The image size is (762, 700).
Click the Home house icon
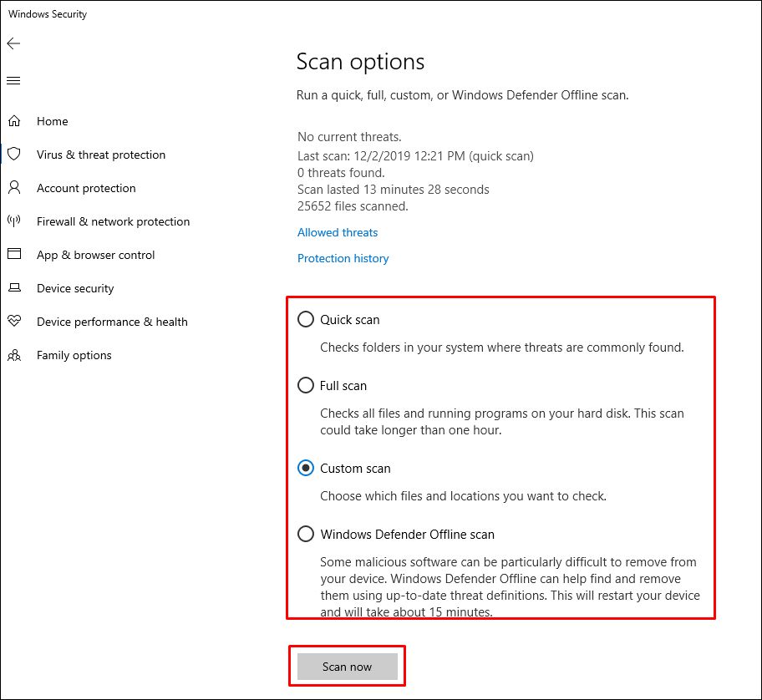click(14, 121)
